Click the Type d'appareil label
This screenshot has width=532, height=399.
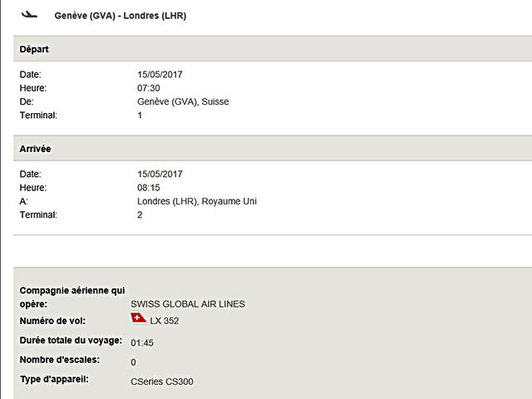click(54, 380)
